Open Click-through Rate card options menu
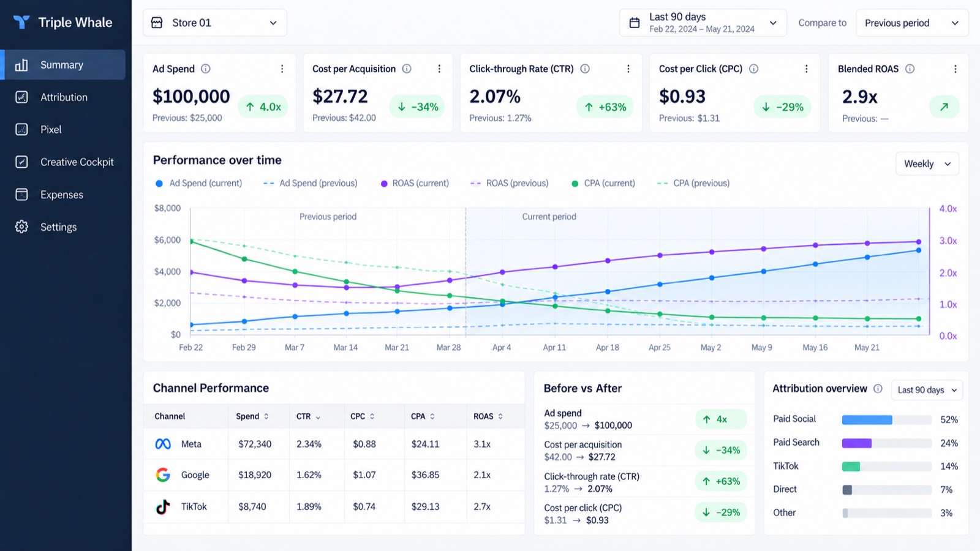This screenshot has width=980, height=551. [628, 69]
